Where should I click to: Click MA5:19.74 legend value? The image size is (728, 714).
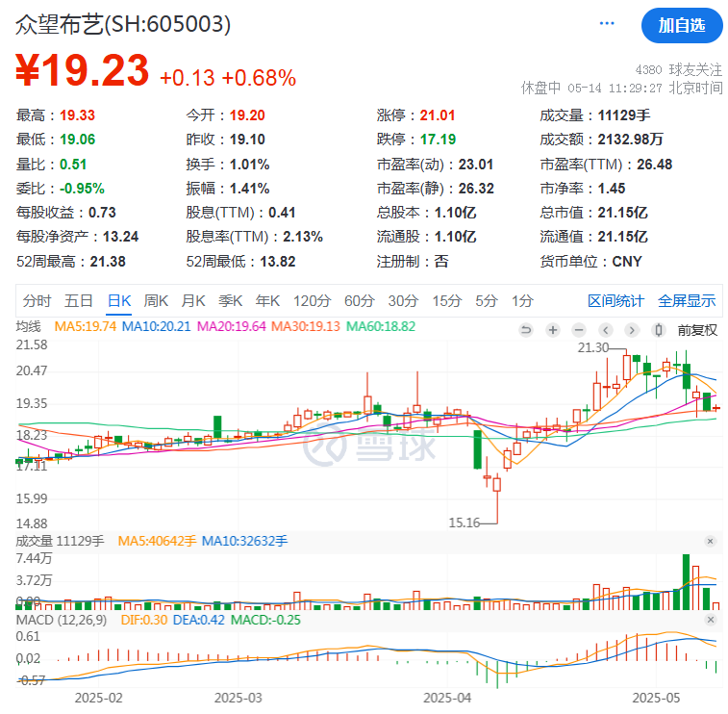pyautogui.click(x=86, y=326)
